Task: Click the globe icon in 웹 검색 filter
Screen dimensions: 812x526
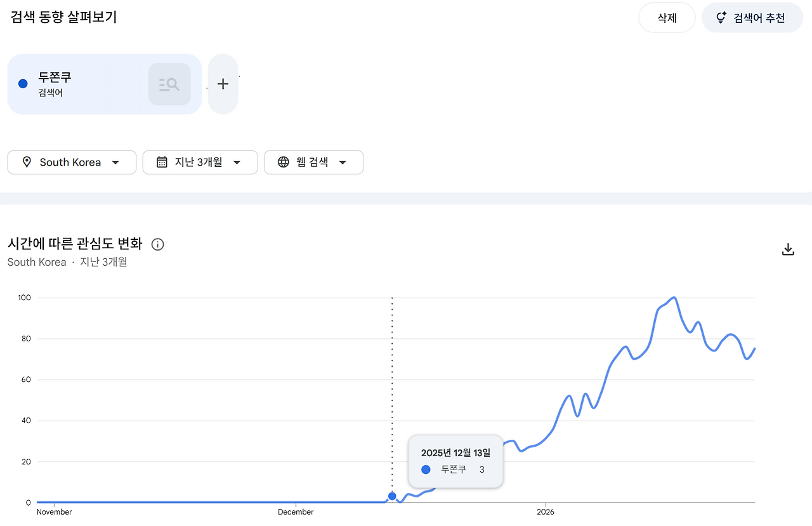Action: click(284, 162)
